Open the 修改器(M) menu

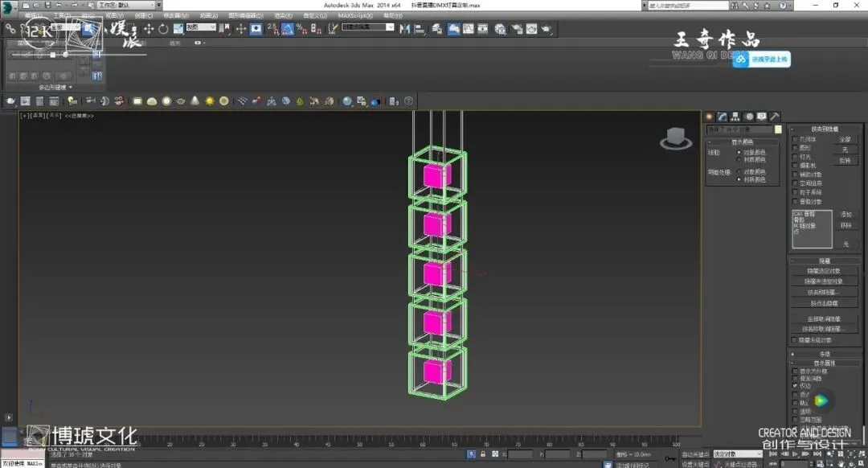(176, 15)
